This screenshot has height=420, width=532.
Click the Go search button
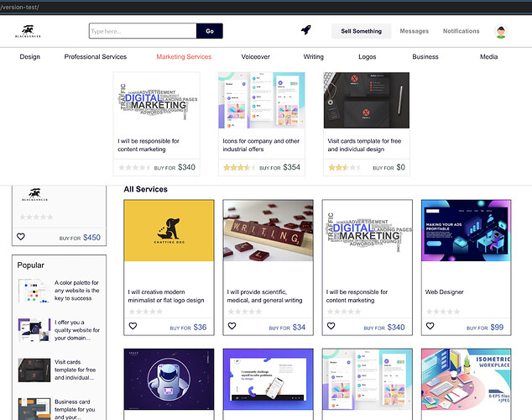210,31
